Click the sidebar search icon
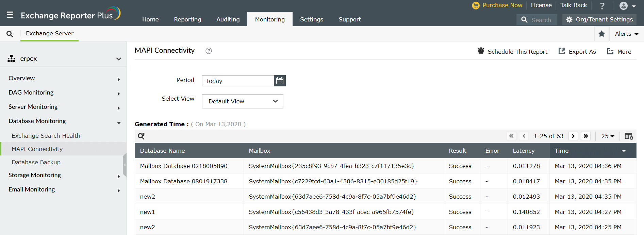 click(10, 34)
